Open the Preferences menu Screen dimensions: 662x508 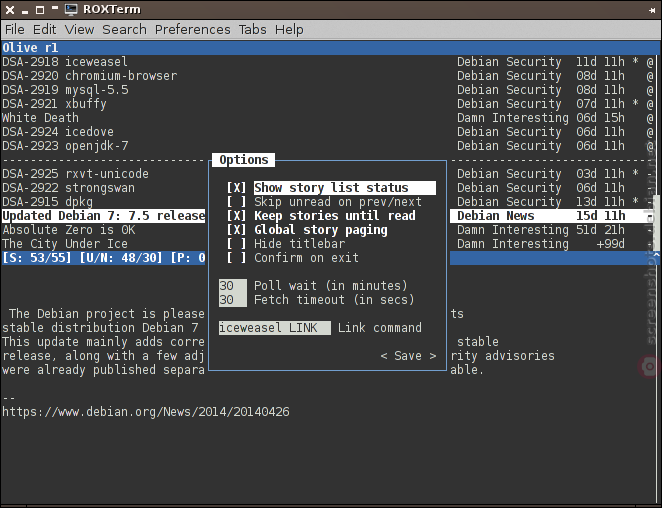click(193, 30)
